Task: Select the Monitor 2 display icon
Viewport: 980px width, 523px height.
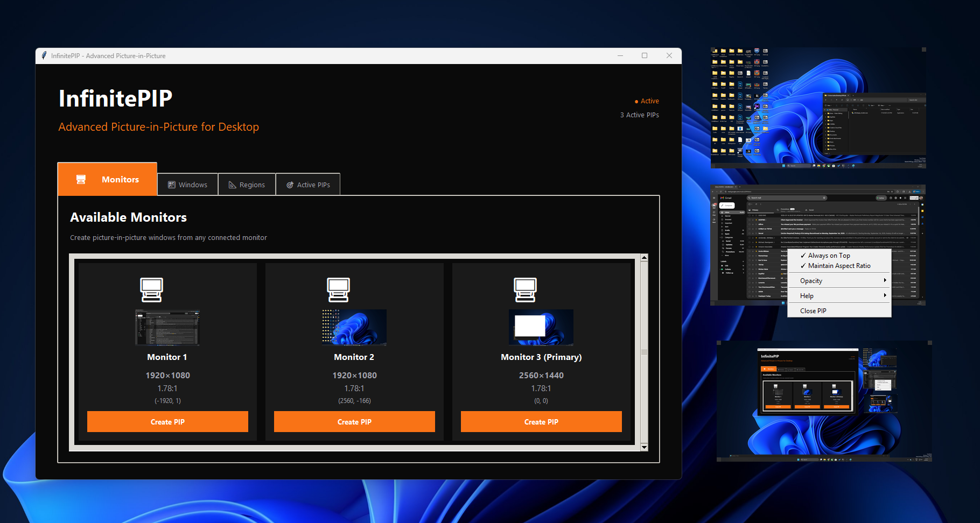Action: pyautogui.click(x=338, y=289)
